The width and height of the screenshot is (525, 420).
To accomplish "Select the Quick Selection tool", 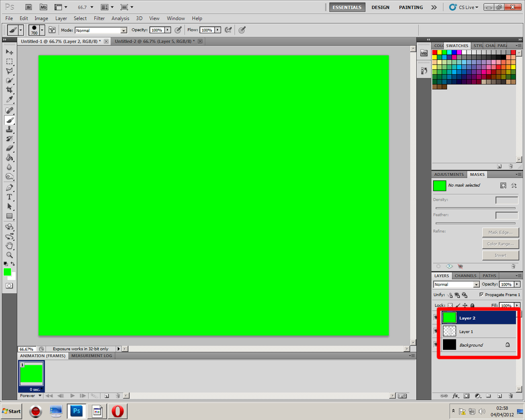I will pyautogui.click(x=9, y=81).
